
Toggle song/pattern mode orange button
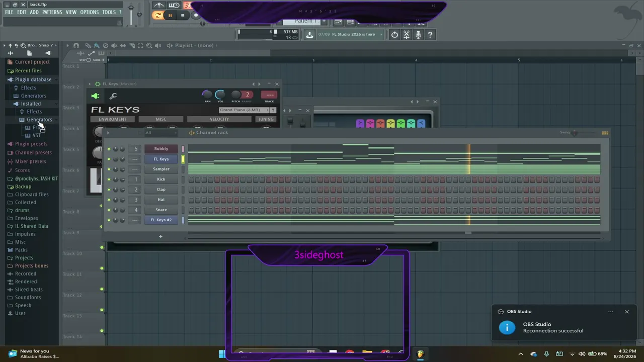point(158,15)
